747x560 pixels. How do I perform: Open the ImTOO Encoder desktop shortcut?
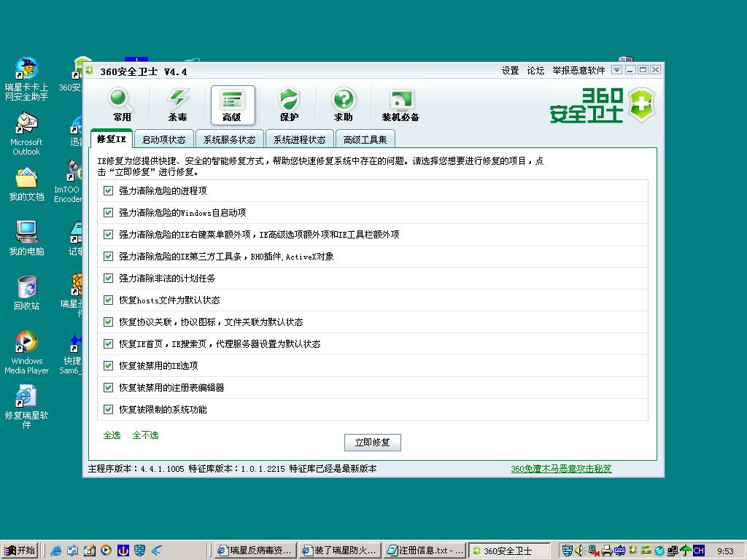(68, 182)
